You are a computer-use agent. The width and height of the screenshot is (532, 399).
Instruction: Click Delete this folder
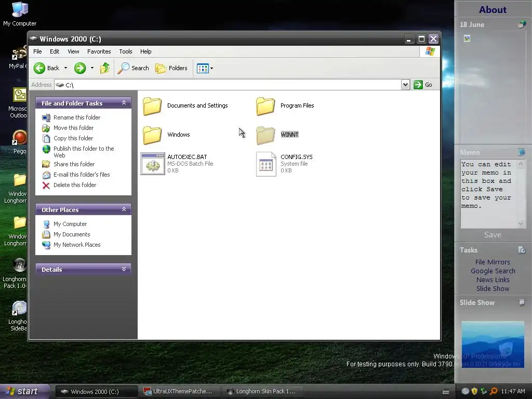click(x=75, y=185)
